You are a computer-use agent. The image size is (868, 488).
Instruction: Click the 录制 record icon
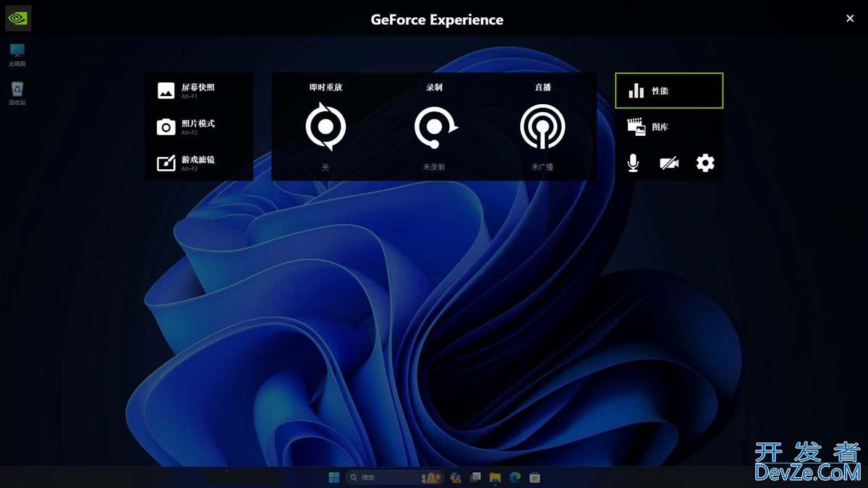435,127
